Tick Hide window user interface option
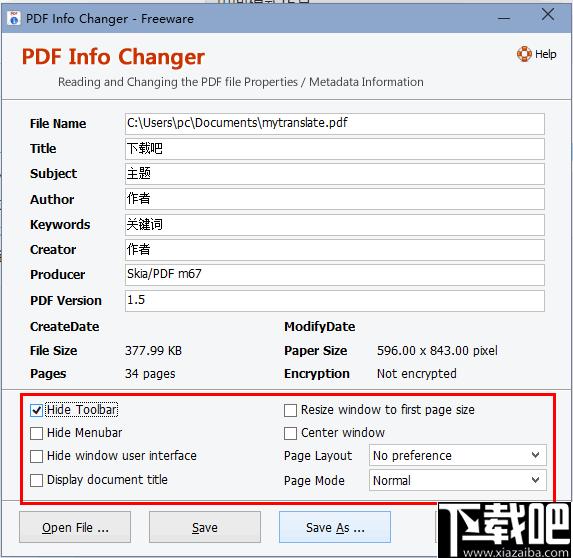Image resolution: width=573 pixels, height=558 pixels. [36, 456]
